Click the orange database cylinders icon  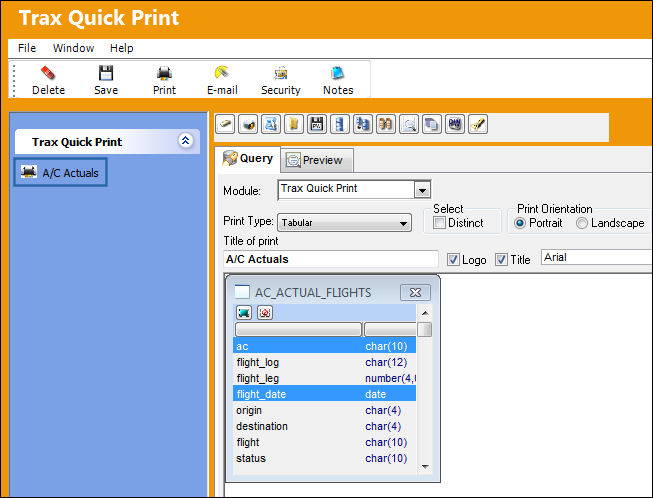386,124
